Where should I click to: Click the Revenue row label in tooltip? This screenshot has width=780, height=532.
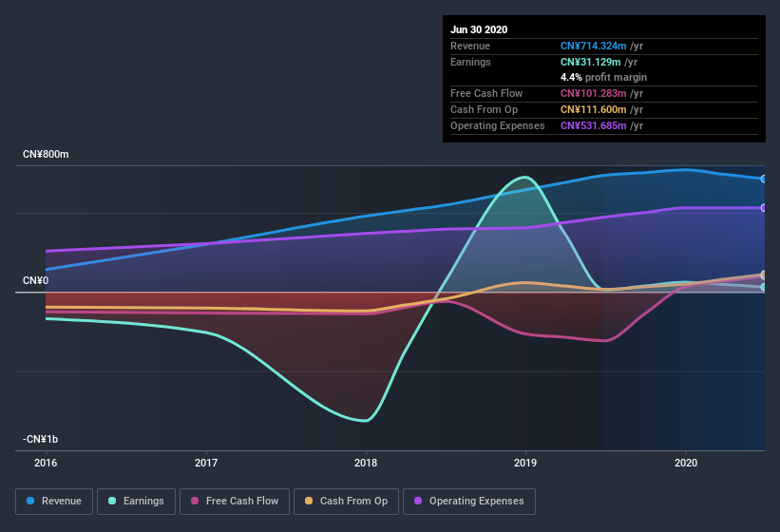tap(470, 46)
